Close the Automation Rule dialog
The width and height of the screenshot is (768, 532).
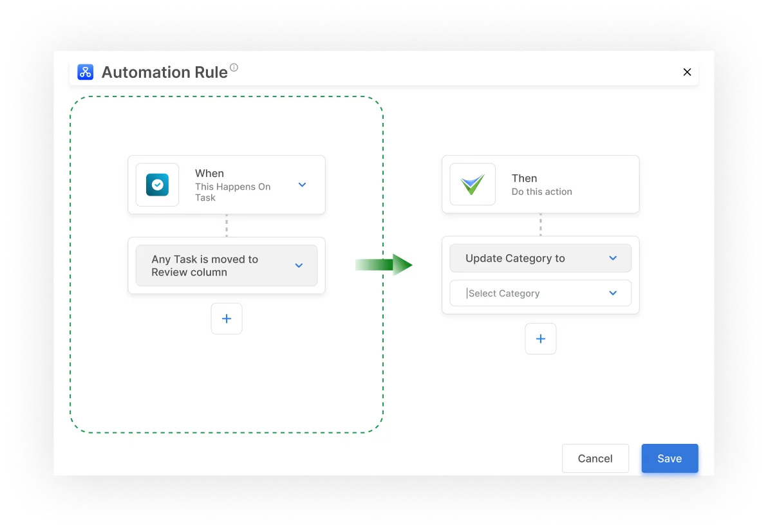point(687,72)
